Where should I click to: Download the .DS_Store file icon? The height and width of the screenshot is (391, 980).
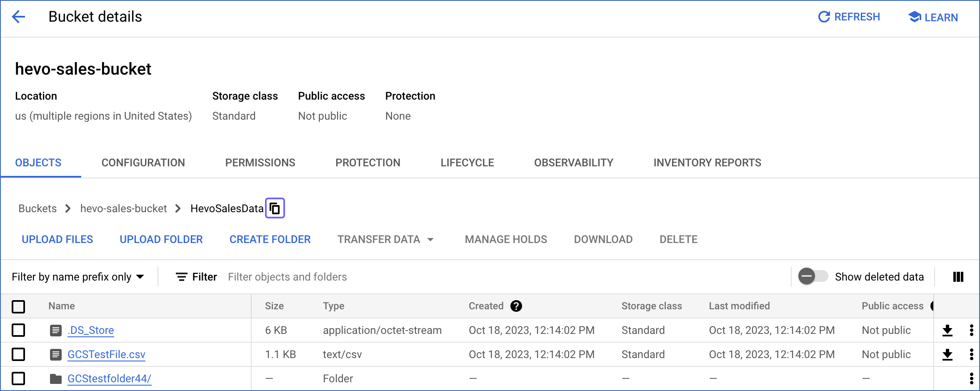(x=947, y=330)
